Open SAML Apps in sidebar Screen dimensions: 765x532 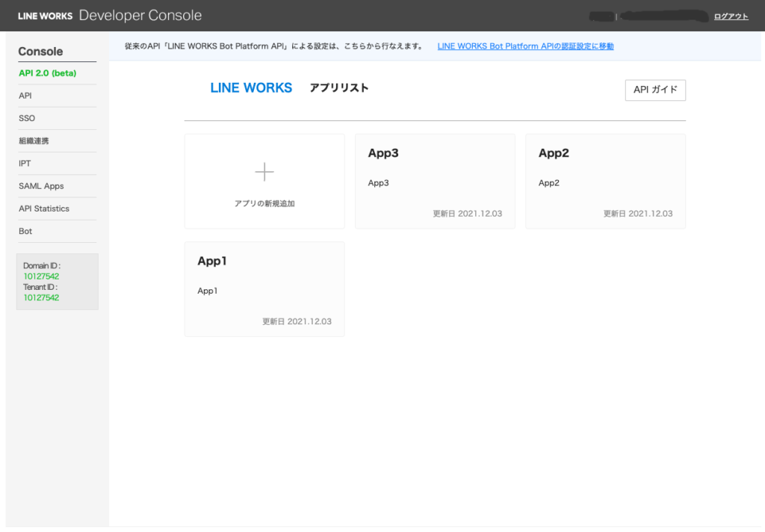(41, 186)
